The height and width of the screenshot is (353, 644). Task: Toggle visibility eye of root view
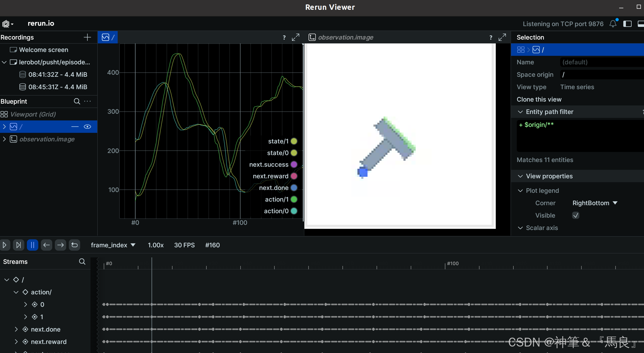point(87,127)
